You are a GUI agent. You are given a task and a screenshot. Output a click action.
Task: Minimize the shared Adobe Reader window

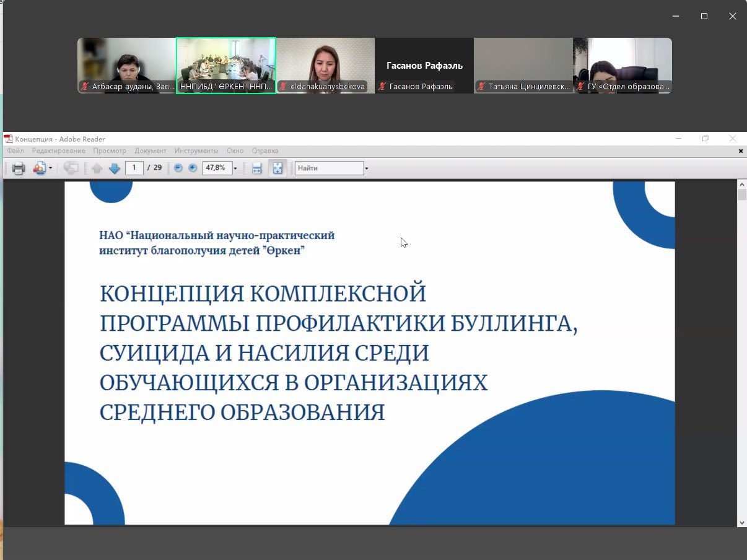[x=679, y=139]
